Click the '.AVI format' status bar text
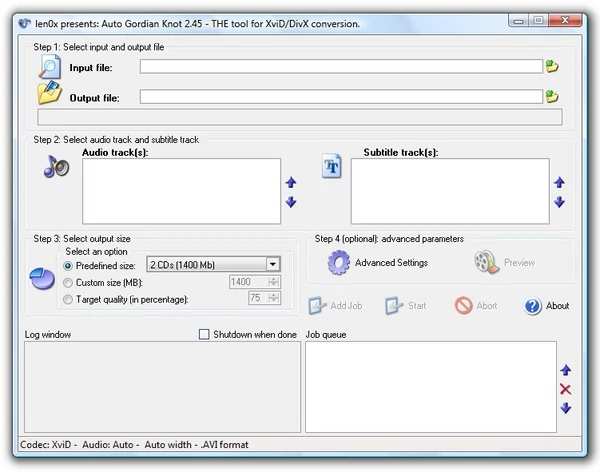This screenshot has width=600, height=472. coord(225,444)
